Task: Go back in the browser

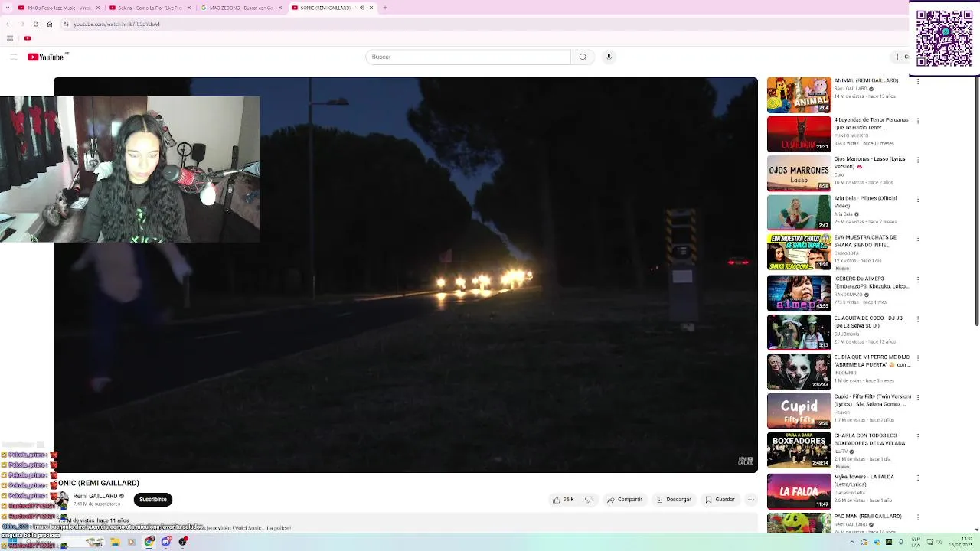Action: (8, 24)
